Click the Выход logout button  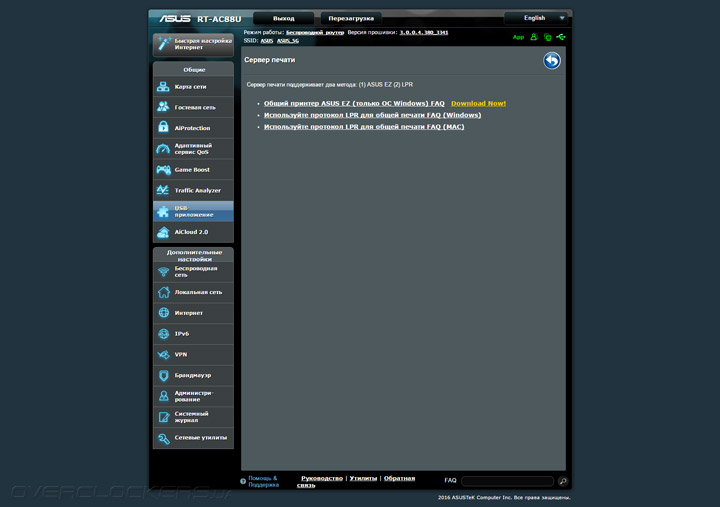pyautogui.click(x=284, y=18)
